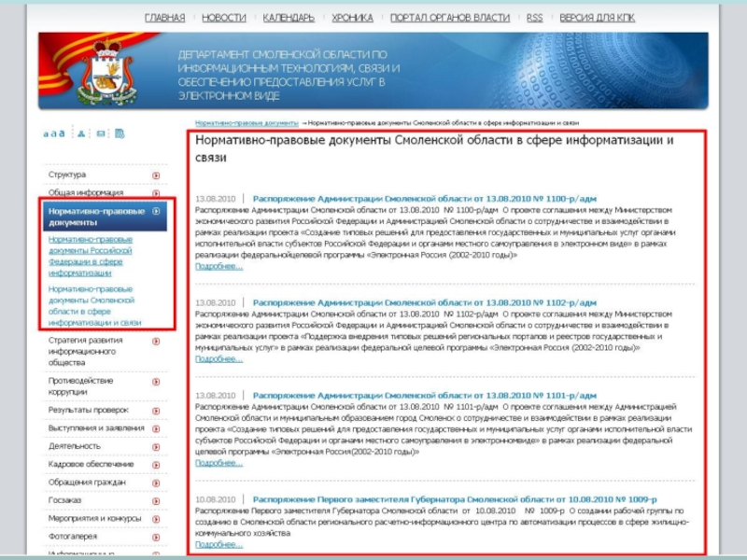Open the document title № 1102-р/адм
This screenshot has width=747, height=560.
click(x=425, y=302)
